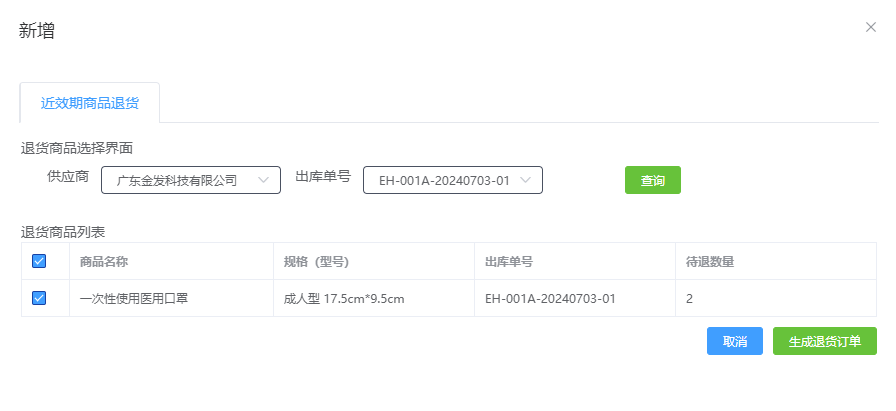Select the 商品名称 column header
This screenshot has height=411, width=896.
(104, 262)
